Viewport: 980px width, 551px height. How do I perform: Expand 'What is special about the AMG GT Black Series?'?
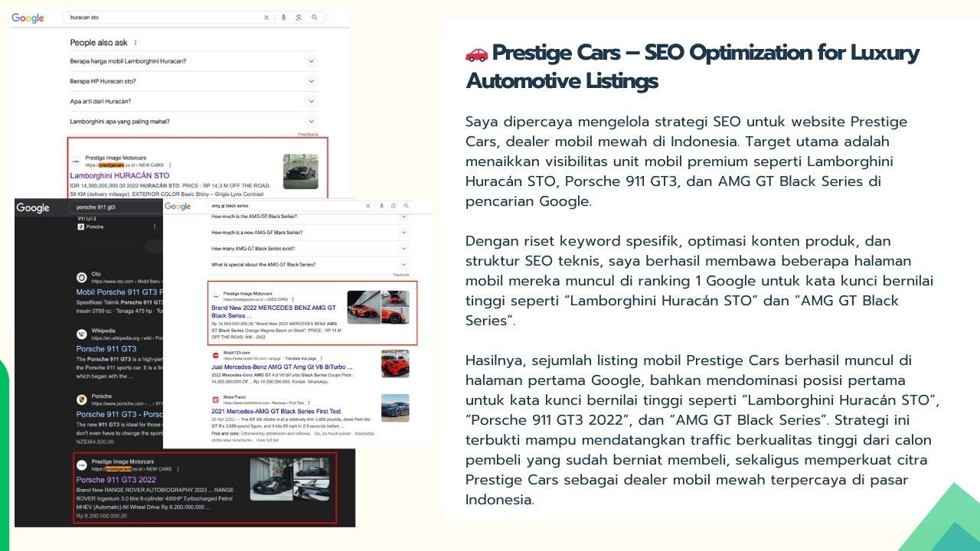310,265
